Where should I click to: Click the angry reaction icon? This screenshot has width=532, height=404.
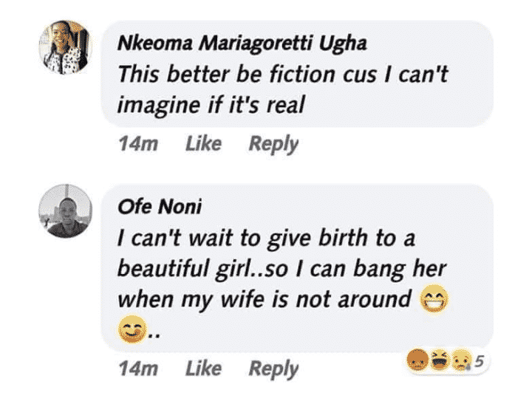416,361
